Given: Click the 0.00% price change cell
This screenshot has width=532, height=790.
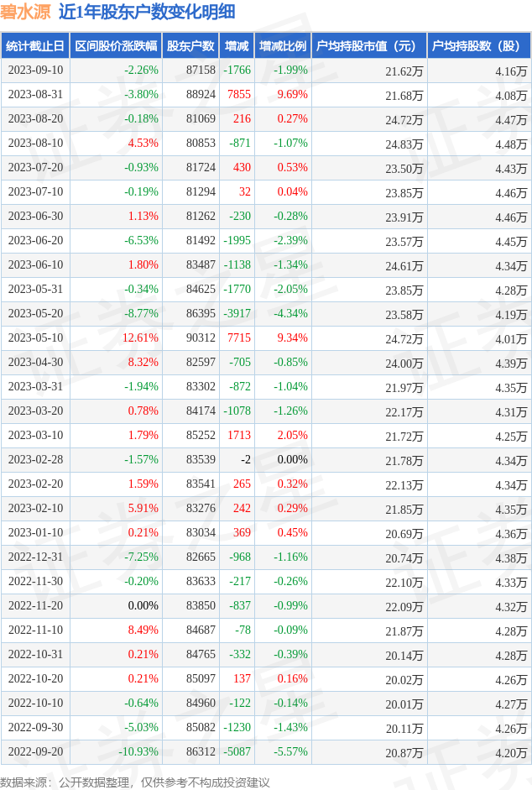Looking at the screenshot, I should (143, 605).
